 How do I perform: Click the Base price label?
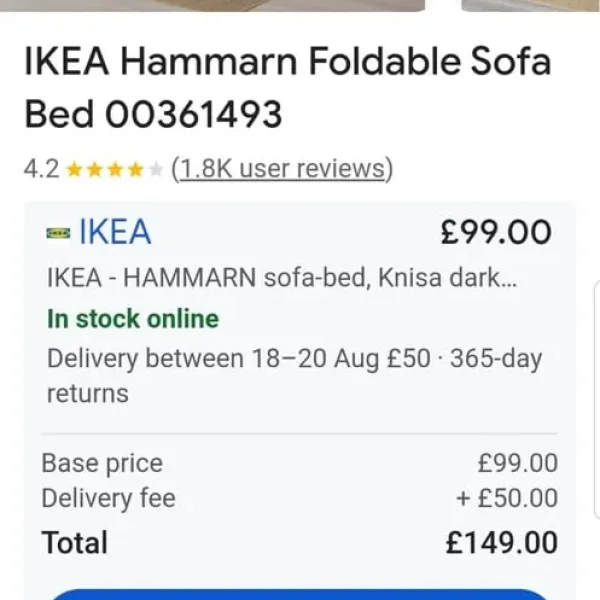101,464
